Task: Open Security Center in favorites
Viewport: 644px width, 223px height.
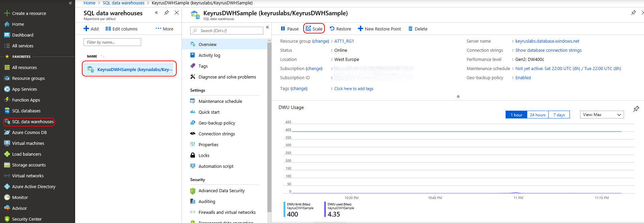Action: coord(27,219)
